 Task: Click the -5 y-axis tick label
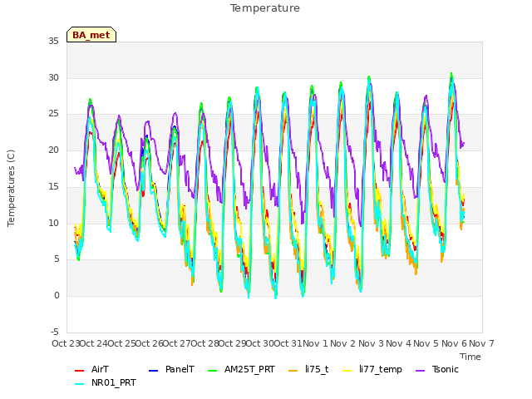coord(54,332)
